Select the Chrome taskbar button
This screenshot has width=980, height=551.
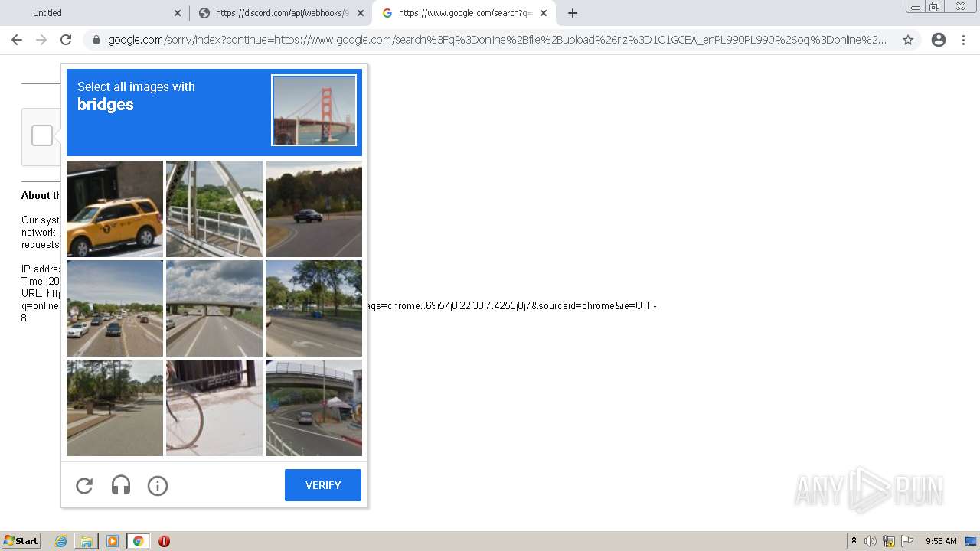pyautogui.click(x=138, y=541)
